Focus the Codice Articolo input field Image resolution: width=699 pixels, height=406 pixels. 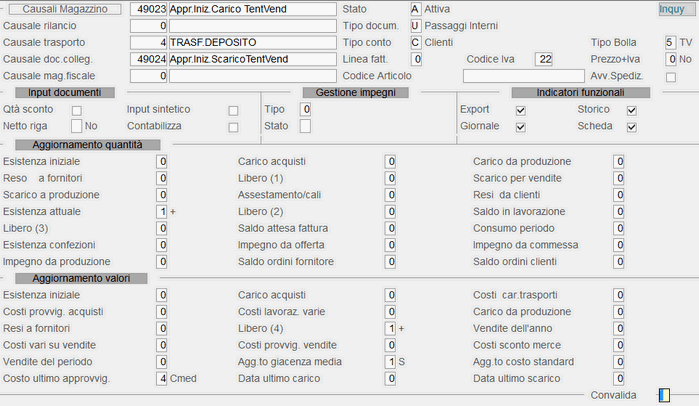pos(524,76)
